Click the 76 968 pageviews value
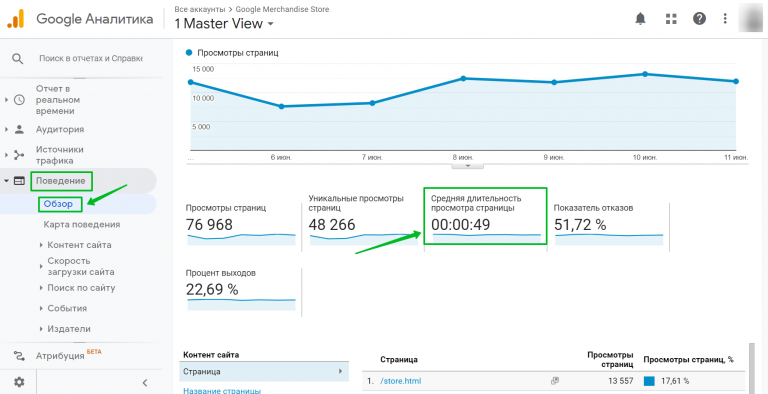This screenshot has height=394, width=768. coord(210,224)
